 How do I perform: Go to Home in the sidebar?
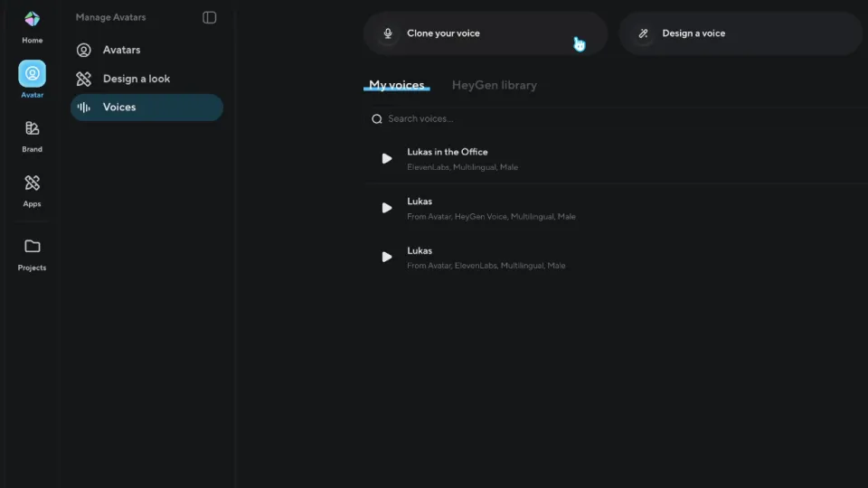[33, 40]
